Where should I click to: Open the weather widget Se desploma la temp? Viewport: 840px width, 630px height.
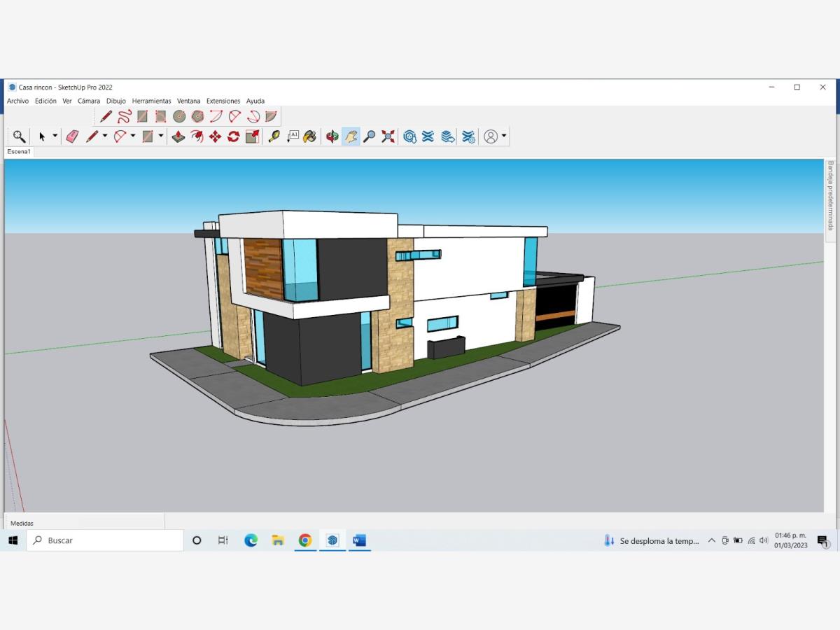651,540
